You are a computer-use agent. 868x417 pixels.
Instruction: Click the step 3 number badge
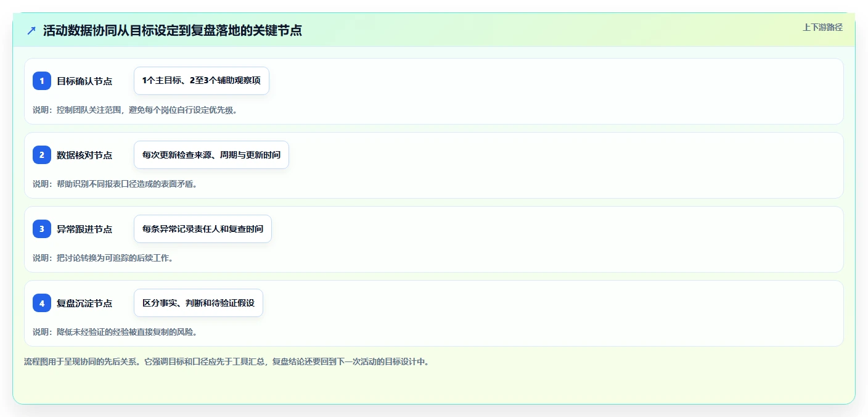[42, 229]
